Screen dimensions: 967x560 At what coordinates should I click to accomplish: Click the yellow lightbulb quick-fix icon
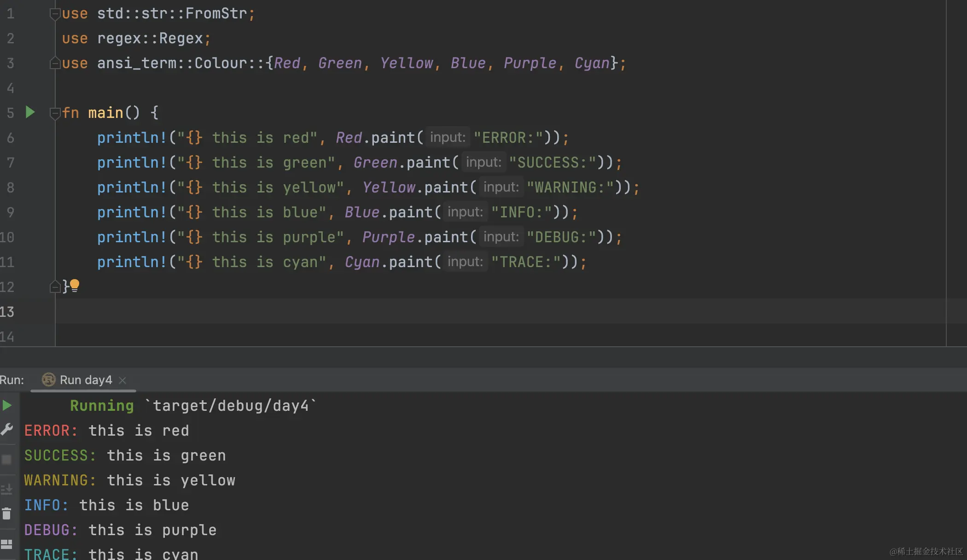coord(75,286)
